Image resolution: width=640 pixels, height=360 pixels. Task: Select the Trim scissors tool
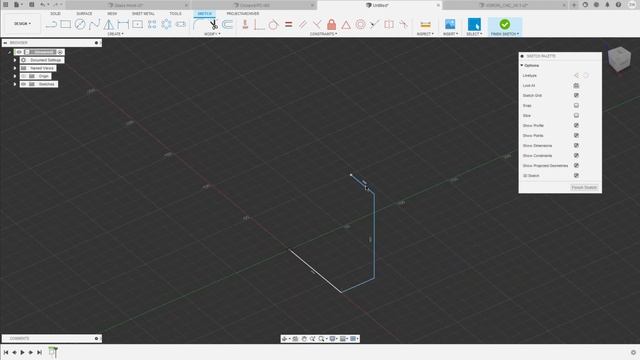click(x=213, y=24)
